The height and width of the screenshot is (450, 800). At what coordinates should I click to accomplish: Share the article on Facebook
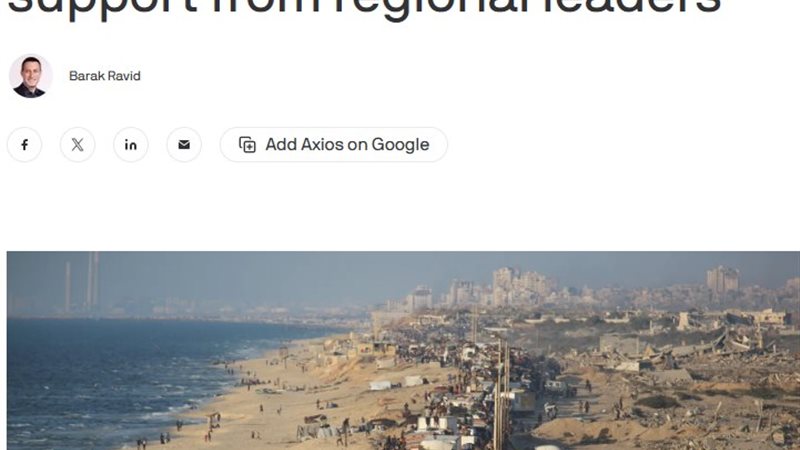[x=24, y=145]
